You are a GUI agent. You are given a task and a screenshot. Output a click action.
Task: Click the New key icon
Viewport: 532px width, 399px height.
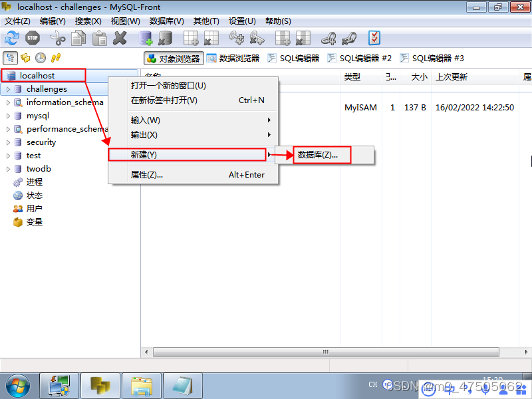237,38
